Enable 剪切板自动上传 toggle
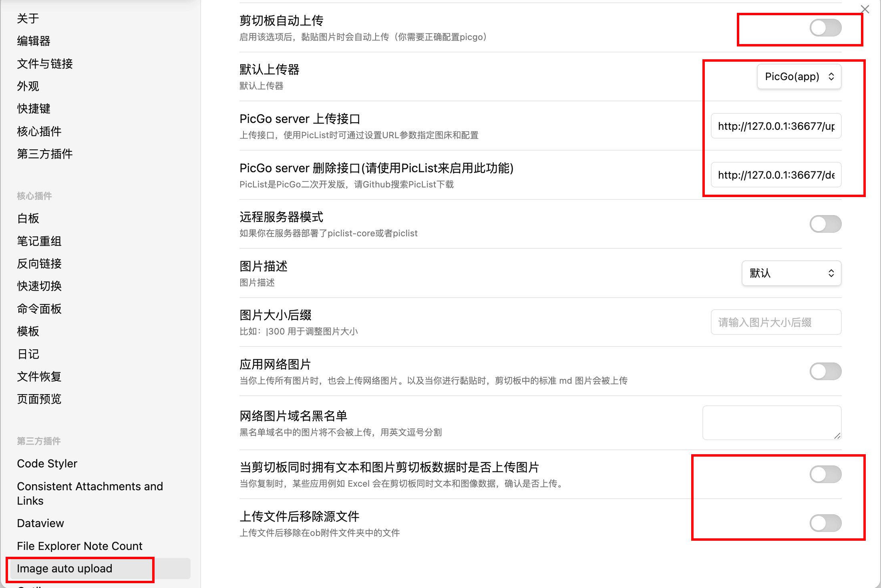881x588 pixels. pyautogui.click(x=825, y=28)
